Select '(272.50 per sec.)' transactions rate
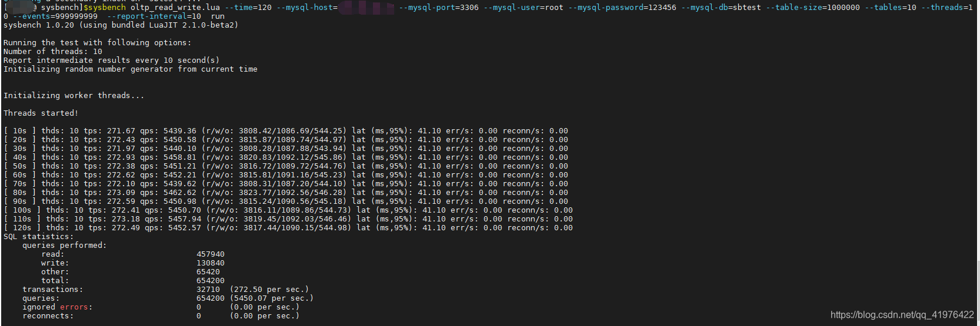 click(269, 290)
